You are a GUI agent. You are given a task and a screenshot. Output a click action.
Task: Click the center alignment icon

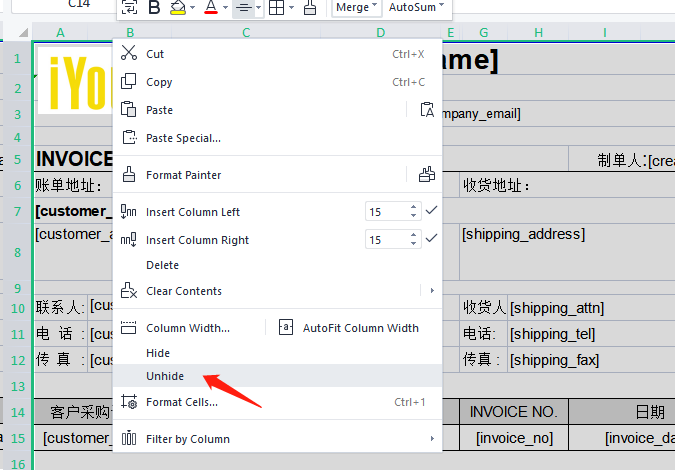(x=242, y=8)
